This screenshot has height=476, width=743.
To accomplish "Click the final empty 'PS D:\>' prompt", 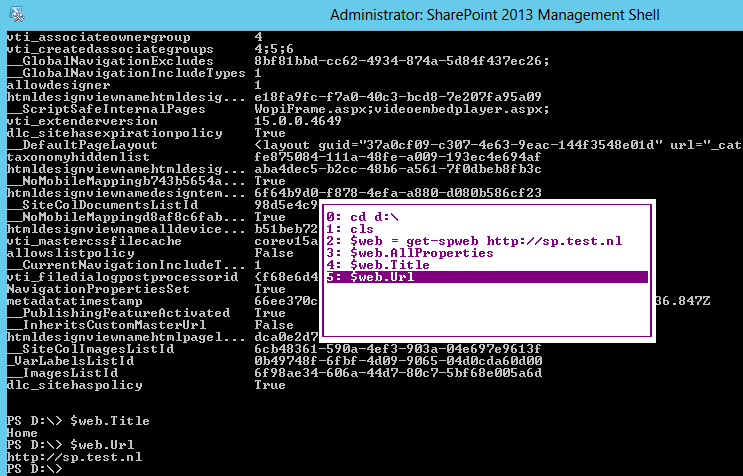I will [x=34, y=469].
